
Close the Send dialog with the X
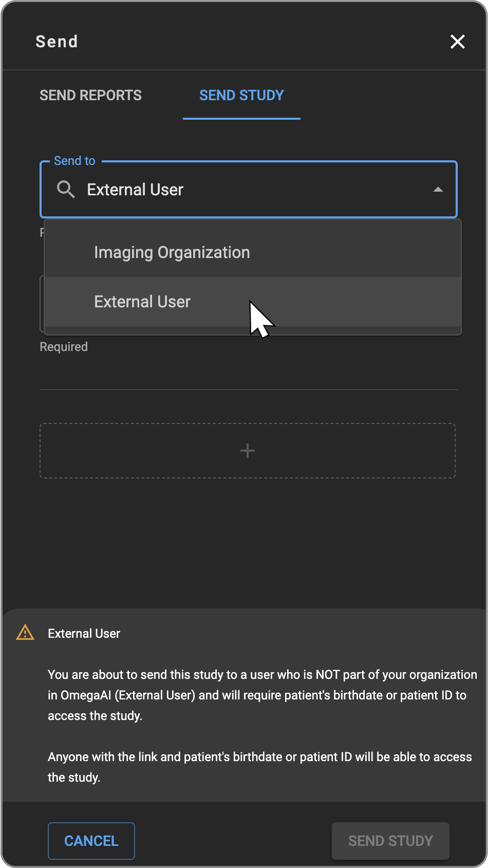tap(457, 42)
